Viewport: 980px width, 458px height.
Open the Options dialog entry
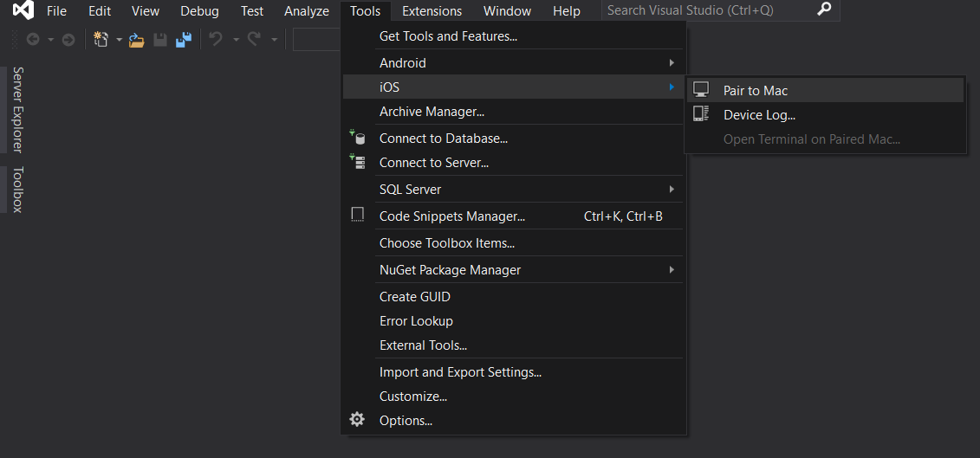click(x=513, y=421)
